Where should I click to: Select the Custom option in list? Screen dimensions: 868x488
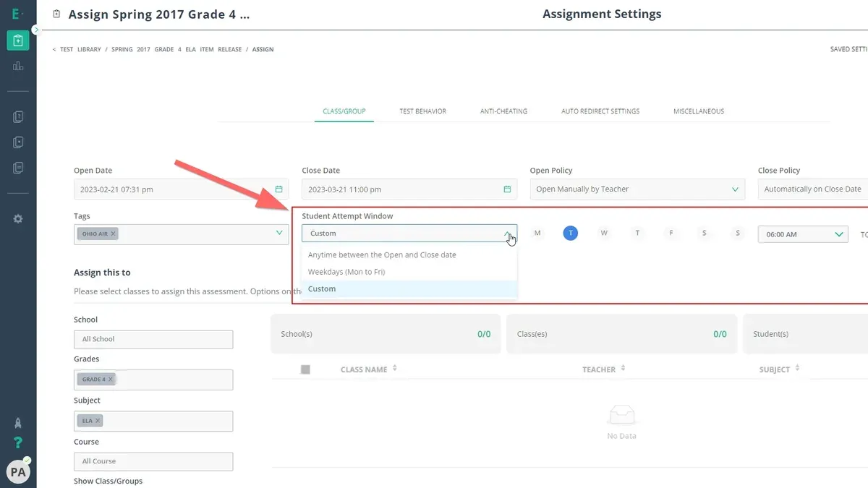[409, 288]
